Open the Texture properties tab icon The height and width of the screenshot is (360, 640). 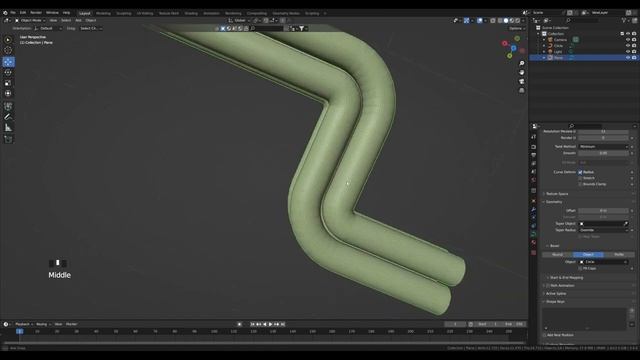click(x=533, y=253)
